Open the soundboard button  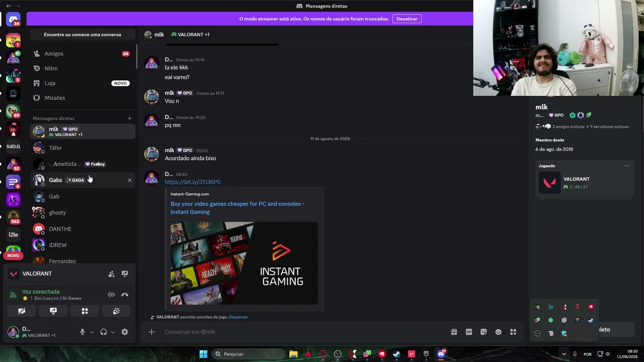116,311
